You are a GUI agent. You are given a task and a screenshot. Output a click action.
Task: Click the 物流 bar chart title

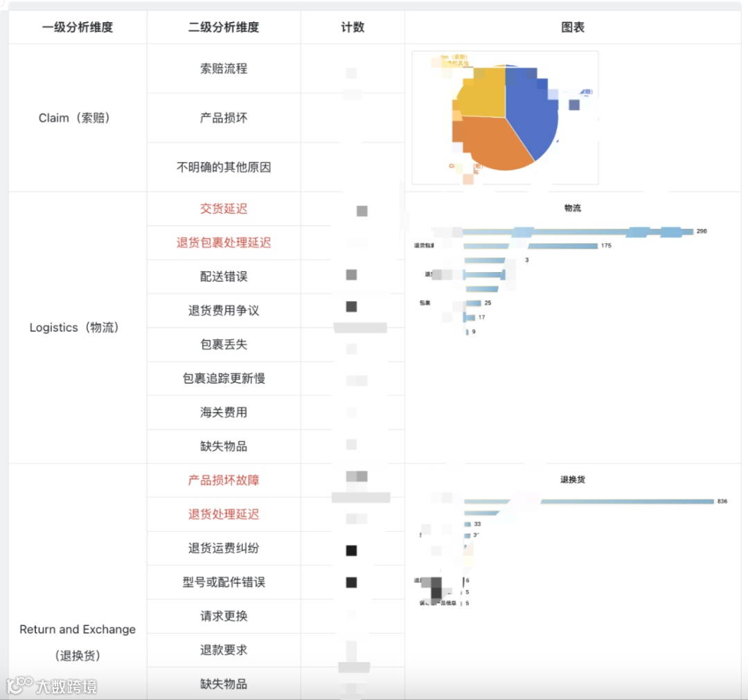point(573,208)
